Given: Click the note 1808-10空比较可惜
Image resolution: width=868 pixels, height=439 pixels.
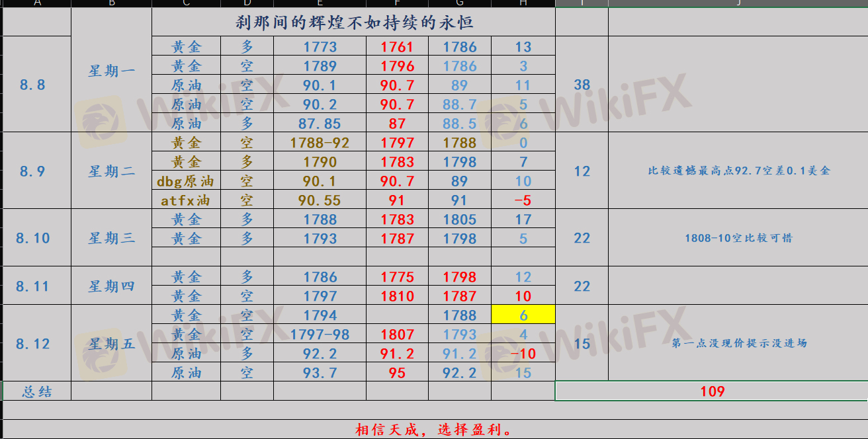Looking at the screenshot, I should (x=738, y=238).
